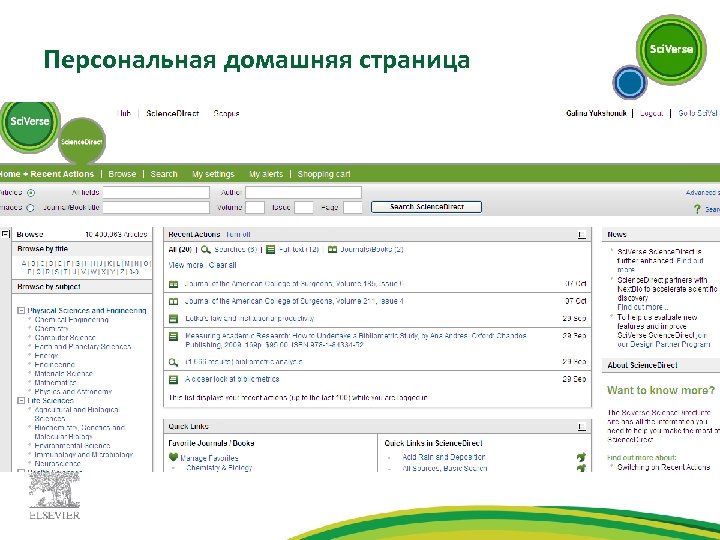
Task: Open My alerts in the green bar
Action: point(266,174)
